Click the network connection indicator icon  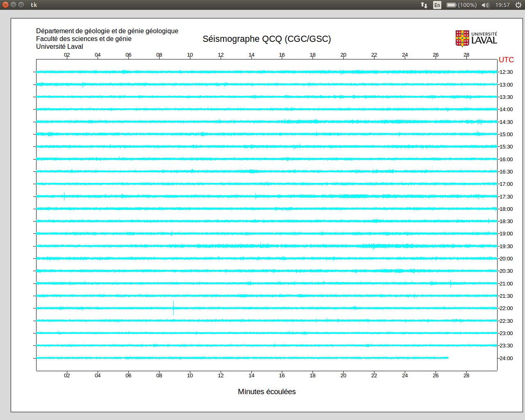point(424,5)
